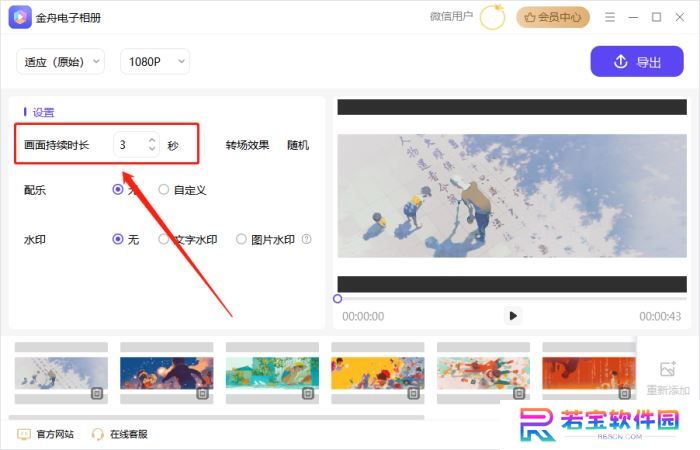The image size is (700, 450).
Task: Click the 设置 settings section heading
Action: click(x=43, y=112)
